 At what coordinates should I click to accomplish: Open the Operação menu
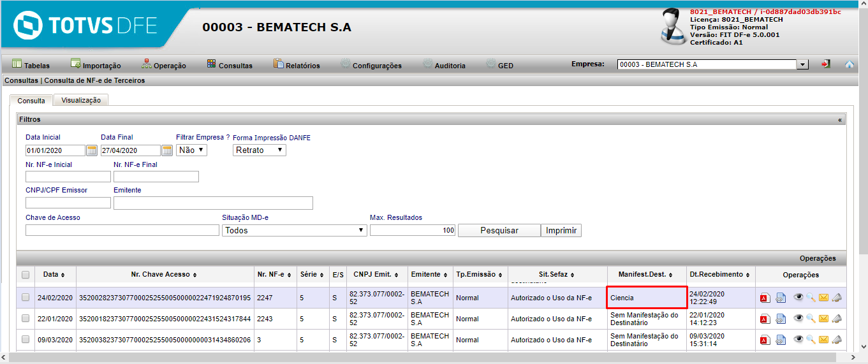pos(164,64)
